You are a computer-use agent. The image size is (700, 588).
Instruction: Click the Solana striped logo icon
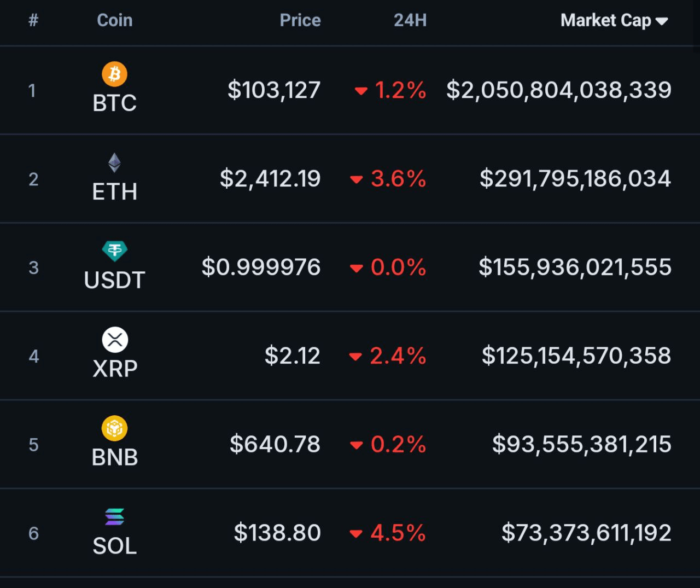[114, 517]
